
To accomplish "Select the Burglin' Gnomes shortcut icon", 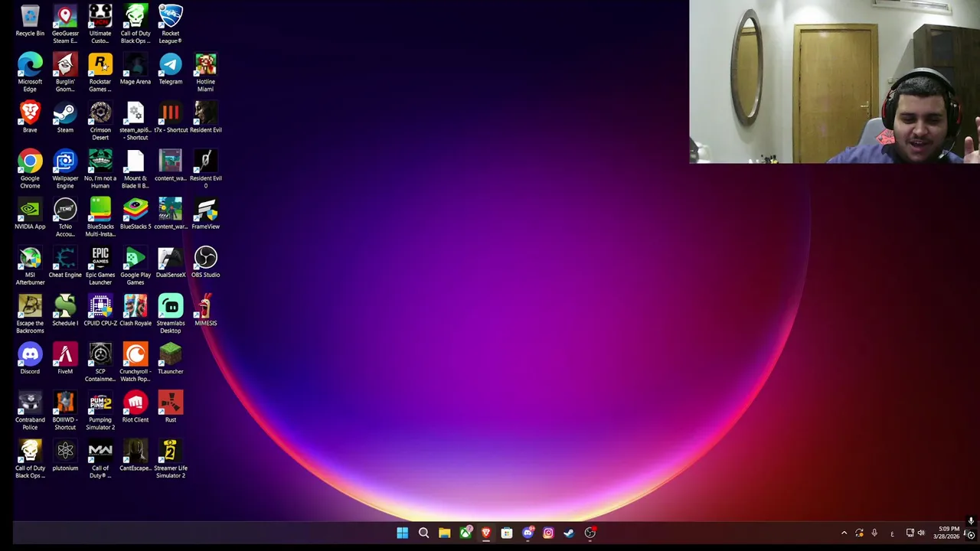I will coord(65,72).
